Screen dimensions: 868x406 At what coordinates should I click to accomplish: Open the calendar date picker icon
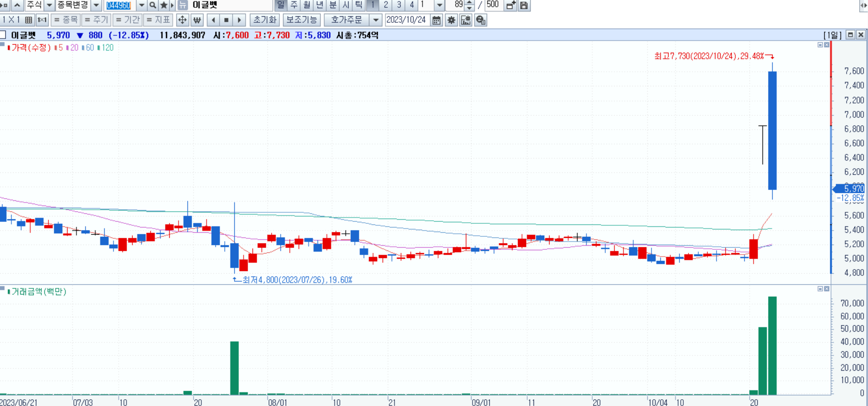tap(437, 20)
